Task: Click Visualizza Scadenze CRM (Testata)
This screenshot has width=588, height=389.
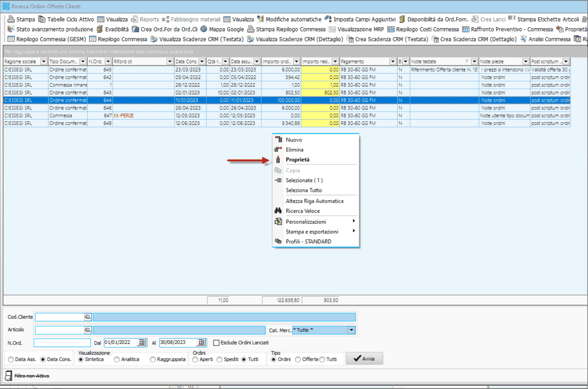Action: tap(197, 39)
